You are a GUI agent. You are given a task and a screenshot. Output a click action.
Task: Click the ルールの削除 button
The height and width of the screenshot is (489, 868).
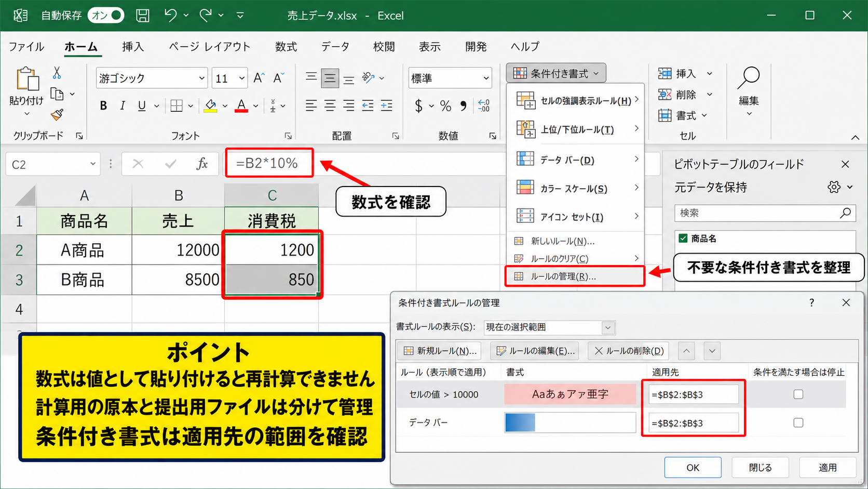pyautogui.click(x=629, y=351)
